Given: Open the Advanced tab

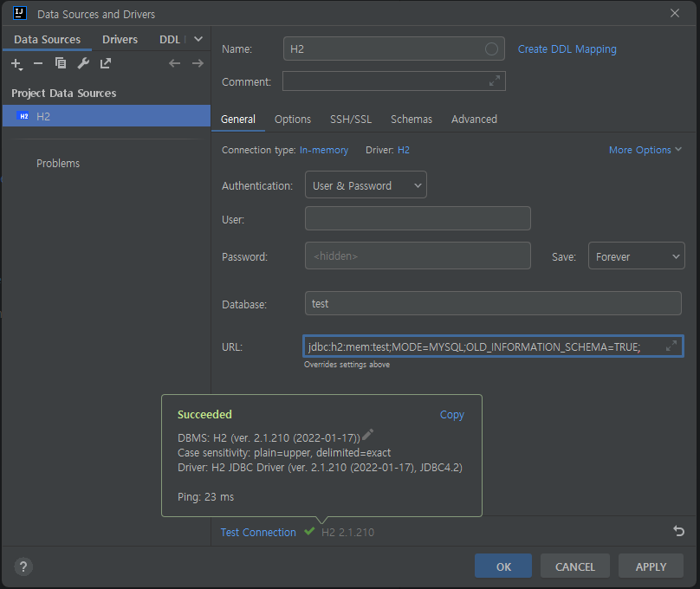Looking at the screenshot, I should (x=474, y=120).
